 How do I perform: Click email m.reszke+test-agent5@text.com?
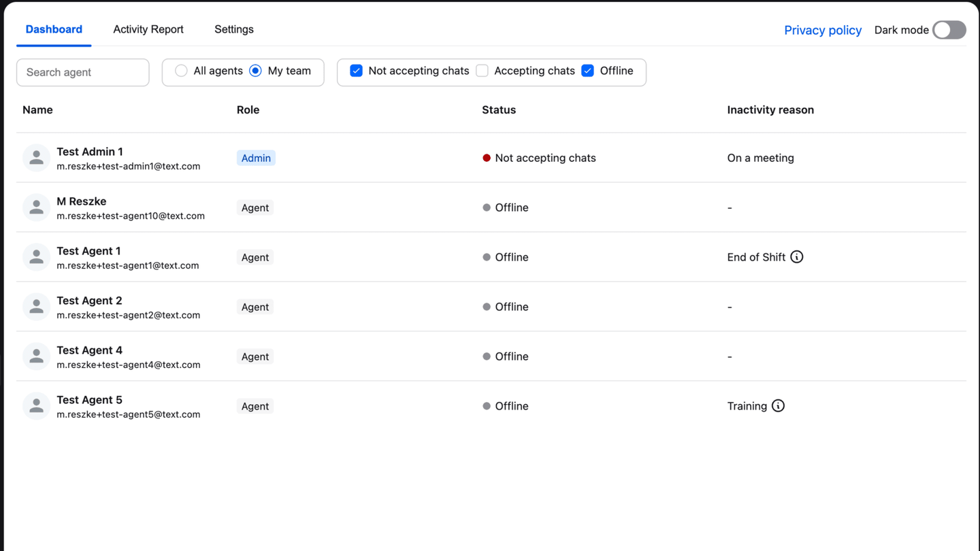coord(129,414)
